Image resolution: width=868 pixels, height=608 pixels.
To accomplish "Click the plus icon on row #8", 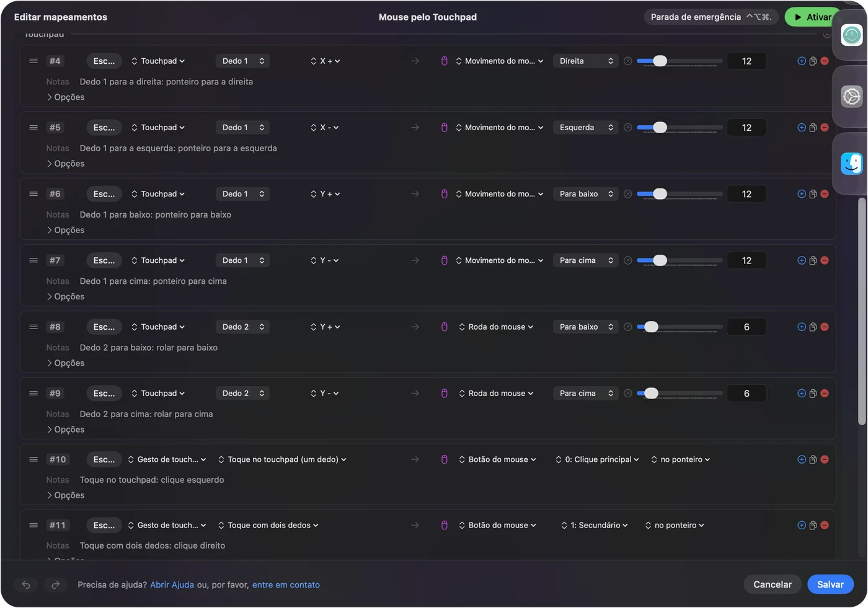I will (x=802, y=327).
